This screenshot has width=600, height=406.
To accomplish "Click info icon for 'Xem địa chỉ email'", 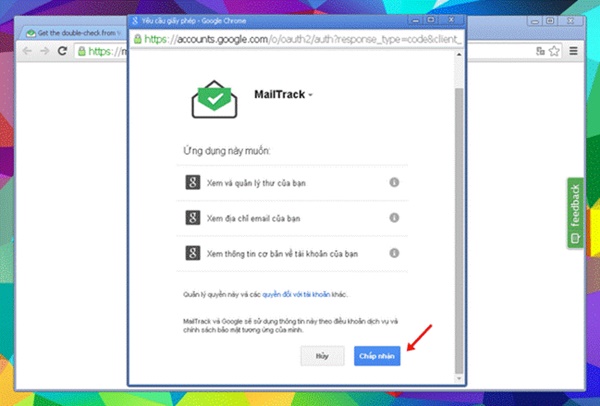I will 394,217.
